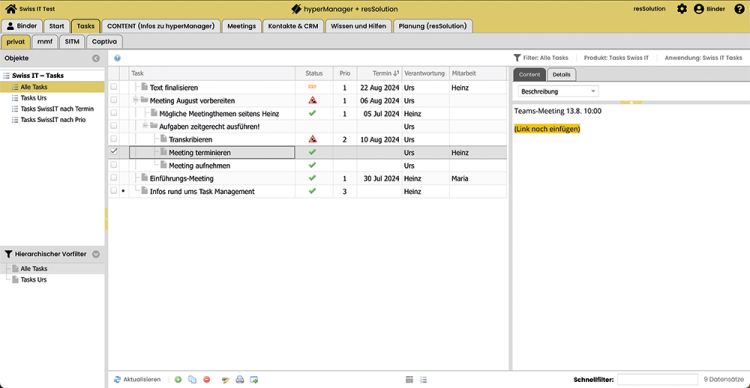The height and width of the screenshot is (388, 750).
Task: Switch to the Details tab
Action: pyautogui.click(x=562, y=75)
